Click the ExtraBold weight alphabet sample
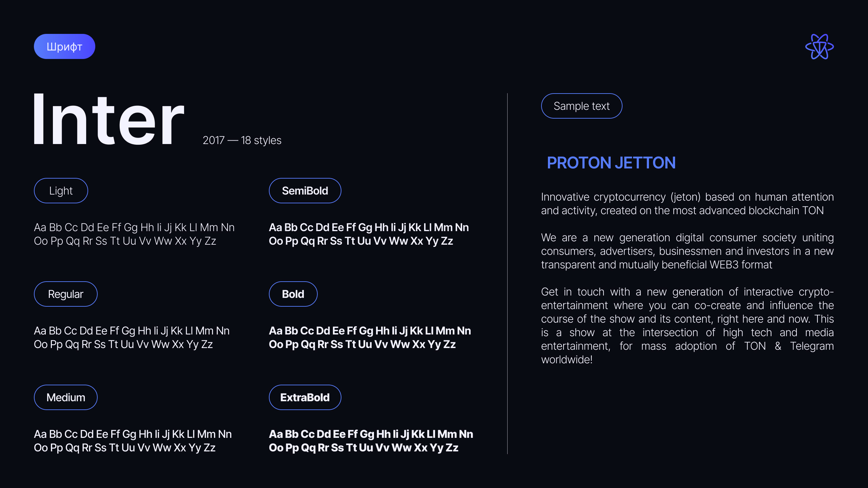Viewport: 868px width, 488px height. [x=371, y=441]
